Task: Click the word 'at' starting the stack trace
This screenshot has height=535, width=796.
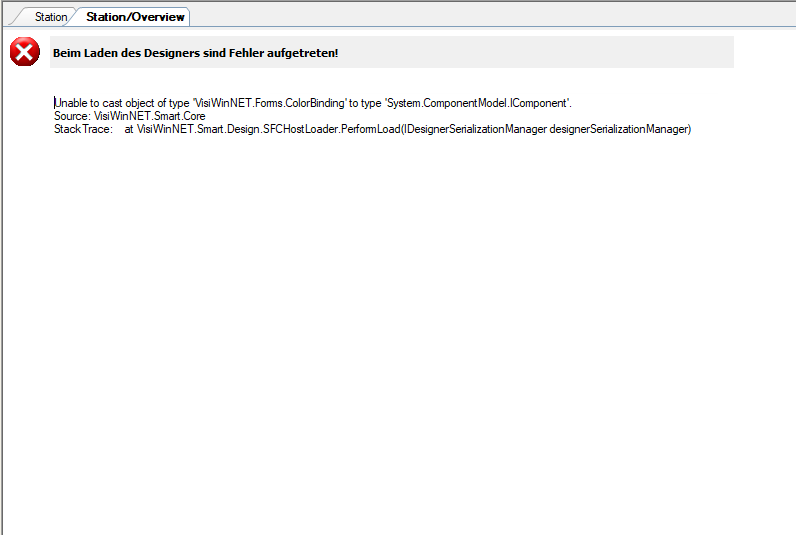Action: click(x=129, y=129)
